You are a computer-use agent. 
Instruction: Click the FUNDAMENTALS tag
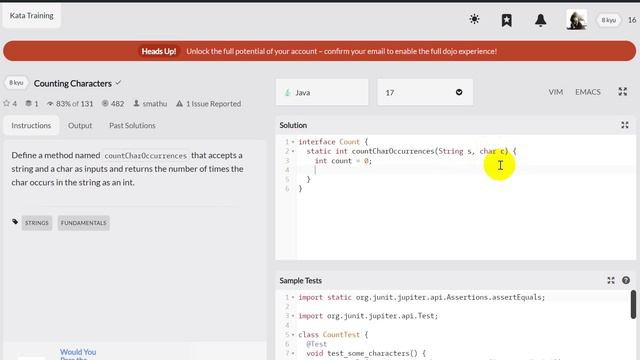click(x=84, y=223)
